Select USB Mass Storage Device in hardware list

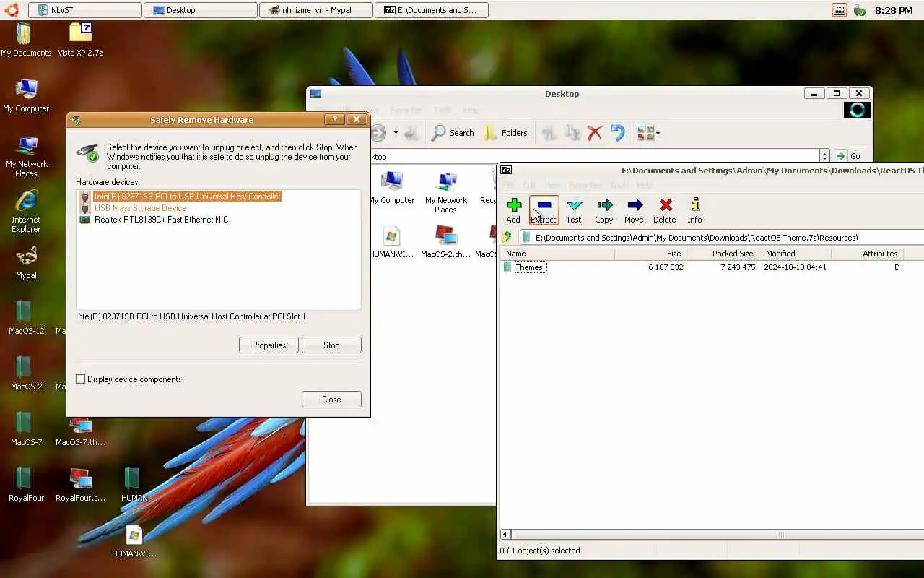pyautogui.click(x=140, y=208)
